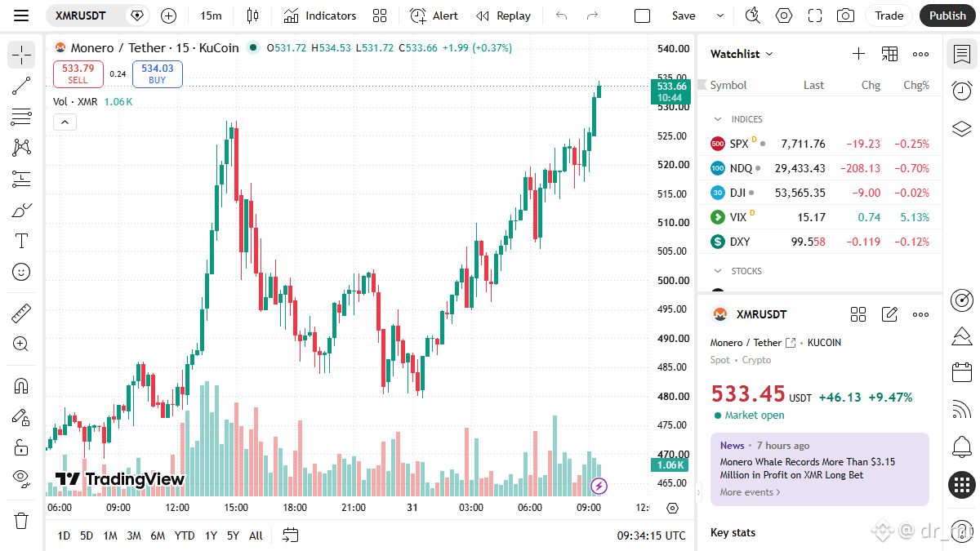This screenshot has height=551, width=980.
Task: Open the Indicators menu
Action: point(320,16)
